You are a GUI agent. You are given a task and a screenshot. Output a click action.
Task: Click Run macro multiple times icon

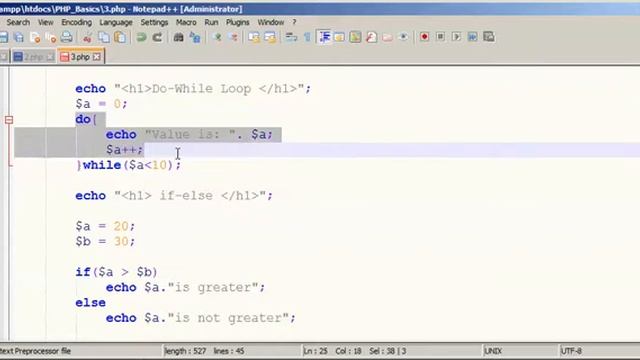click(x=472, y=37)
